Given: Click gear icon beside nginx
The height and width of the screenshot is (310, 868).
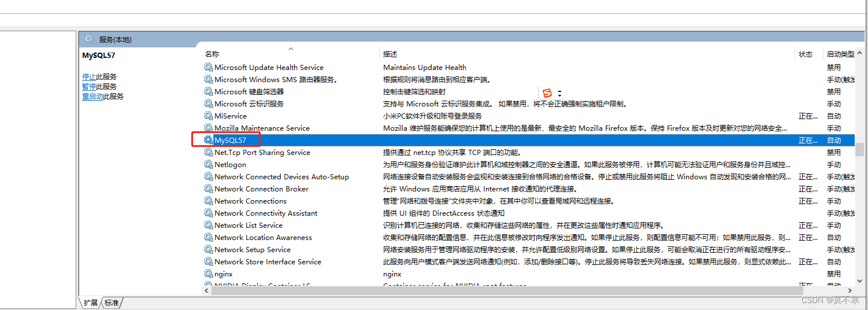Looking at the screenshot, I should tap(209, 274).
